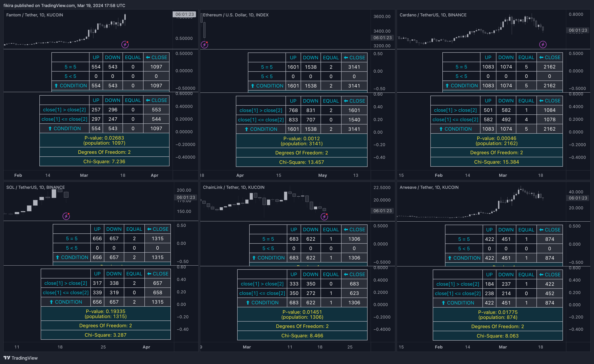Image resolution: width=594 pixels, height=364 pixels.
Task: Select the 'SOL / TetherUS, 1D, BINANCE' title
Action: tap(35, 187)
